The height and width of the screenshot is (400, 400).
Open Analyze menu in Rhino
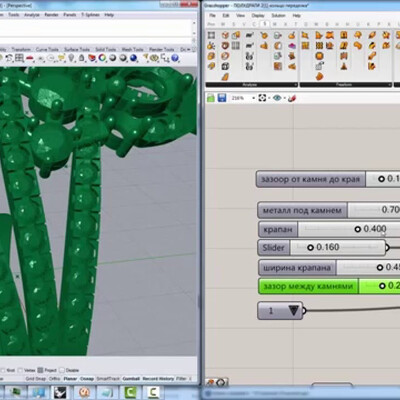click(x=32, y=15)
